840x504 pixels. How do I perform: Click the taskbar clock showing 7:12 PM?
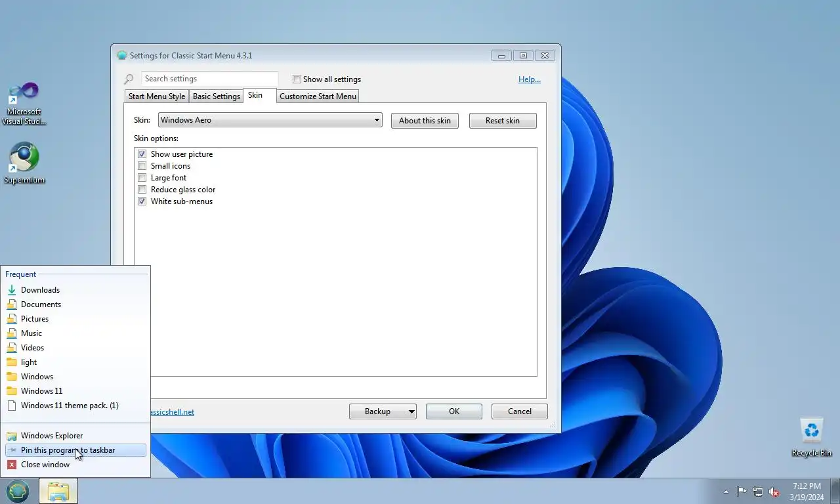click(807, 492)
